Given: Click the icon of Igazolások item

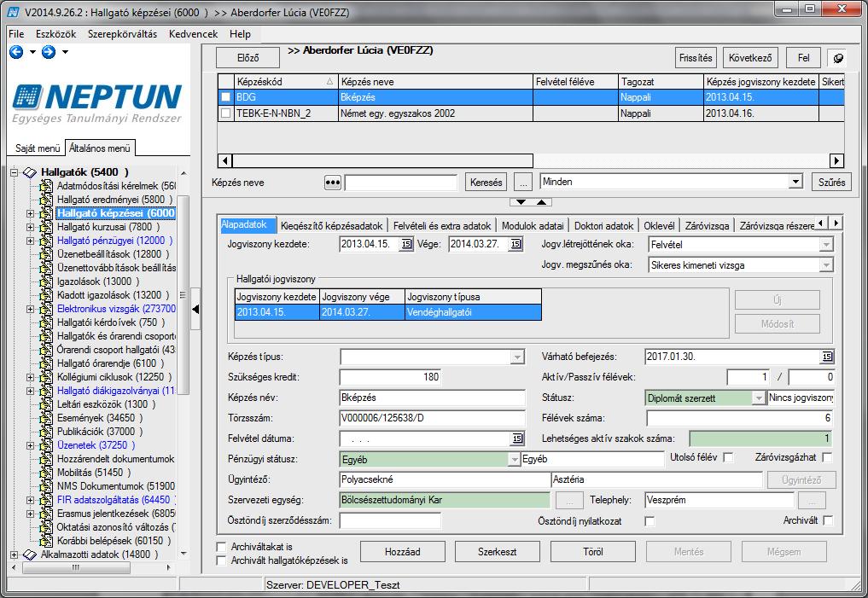Looking at the screenshot, I should [46, 282].
